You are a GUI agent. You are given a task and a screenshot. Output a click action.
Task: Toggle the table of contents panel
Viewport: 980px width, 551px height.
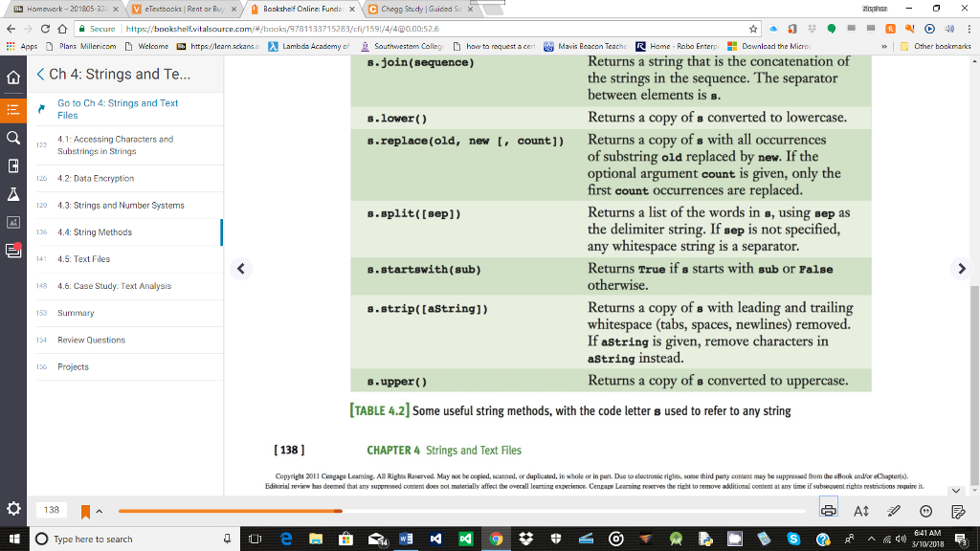(x=13, y=108)
